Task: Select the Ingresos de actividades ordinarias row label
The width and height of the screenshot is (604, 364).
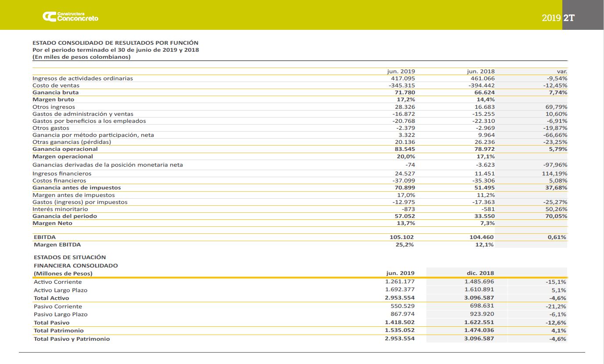Action: pos(82,79)
